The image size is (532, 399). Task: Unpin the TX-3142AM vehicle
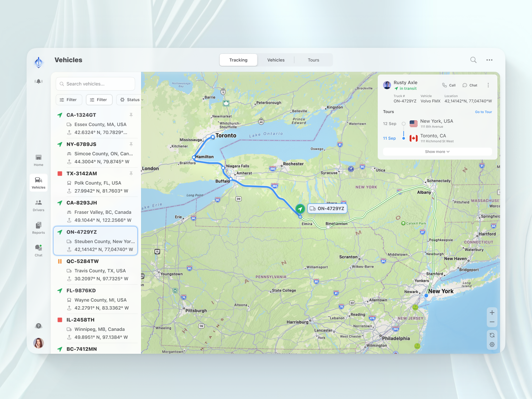(131, 173)
